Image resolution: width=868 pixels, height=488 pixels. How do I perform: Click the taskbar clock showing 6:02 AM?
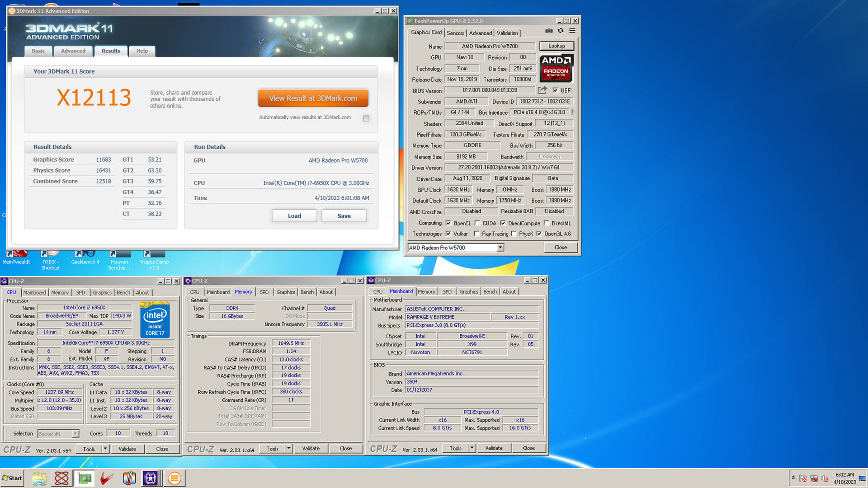coord(844,478)
